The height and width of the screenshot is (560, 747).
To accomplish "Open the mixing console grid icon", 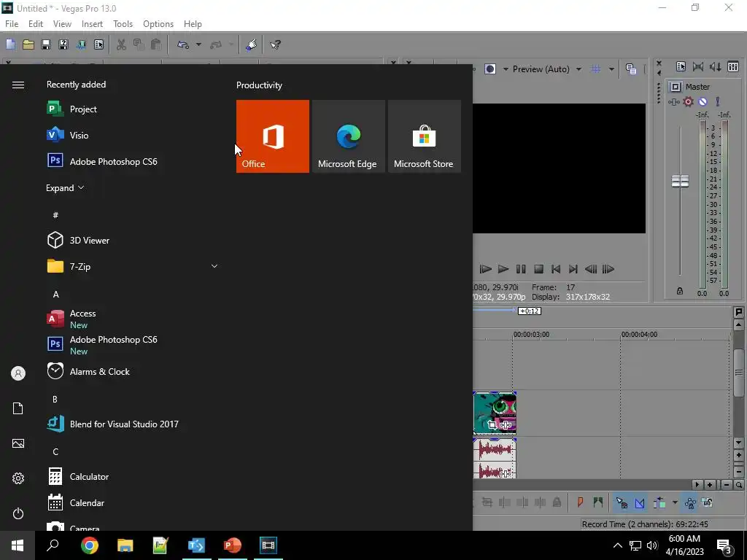I will click(x=733, y=67).
